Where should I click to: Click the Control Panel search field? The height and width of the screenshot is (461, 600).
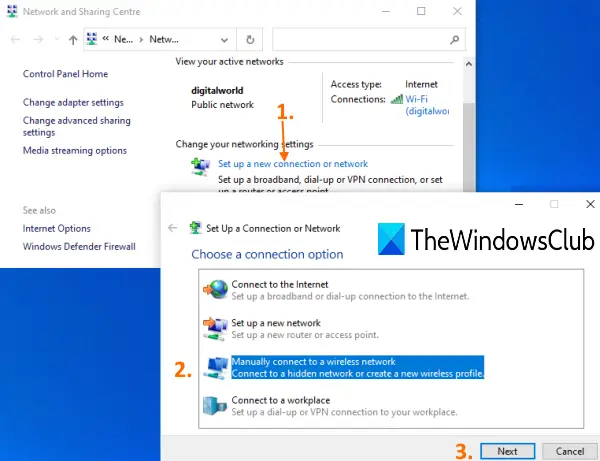point(369,39)
